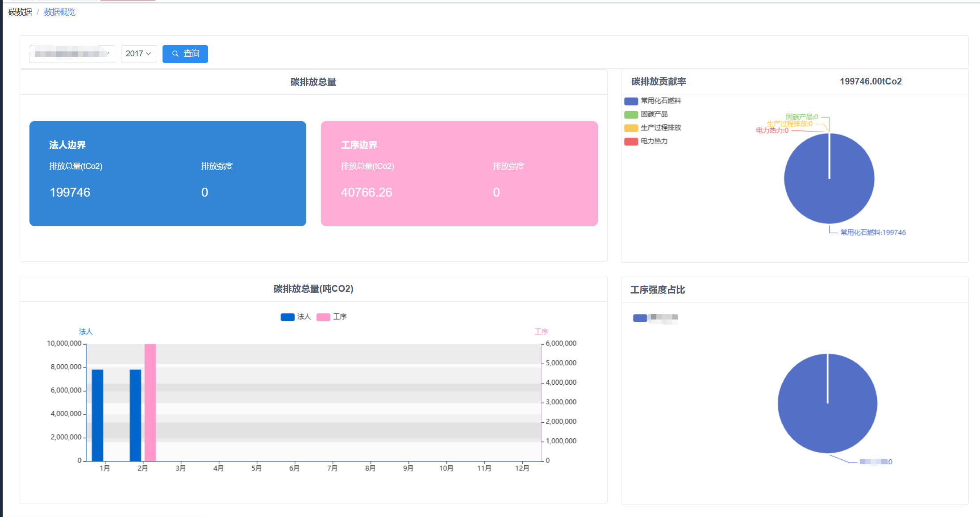The width and height of the screenshot is (980, 517).
Task: Click the blue 1月 法人 bar
Action: pyautogui.click(x=97, y=415)
